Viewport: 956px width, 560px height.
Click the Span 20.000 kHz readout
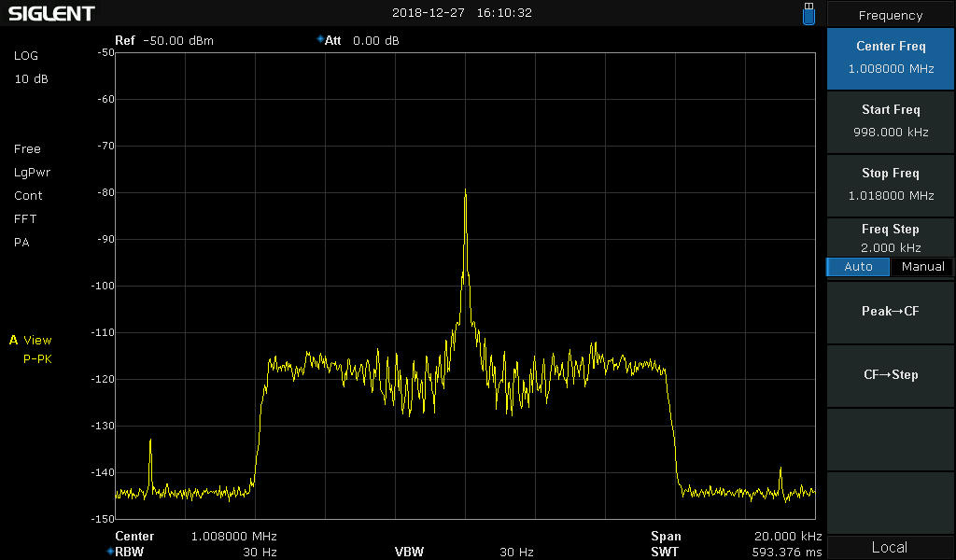click(736, 537)
